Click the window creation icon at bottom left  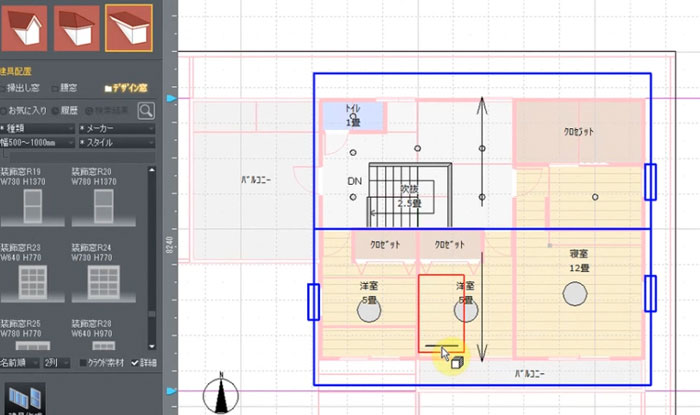pos(20,398)
